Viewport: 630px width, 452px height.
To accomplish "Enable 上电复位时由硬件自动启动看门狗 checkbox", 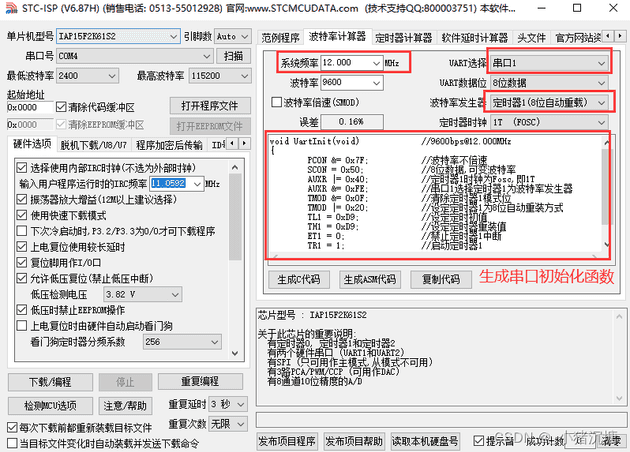I will pos(22,325).
